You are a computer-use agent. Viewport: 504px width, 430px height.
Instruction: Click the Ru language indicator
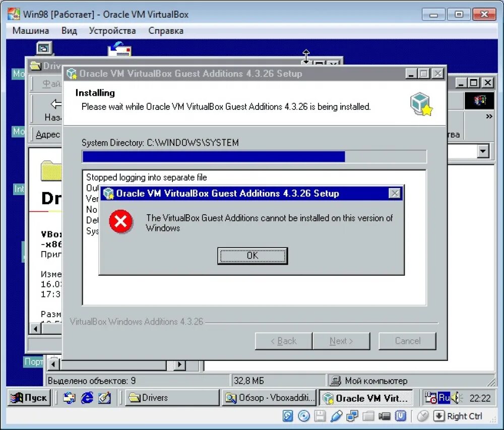click(x=444, y=398)
